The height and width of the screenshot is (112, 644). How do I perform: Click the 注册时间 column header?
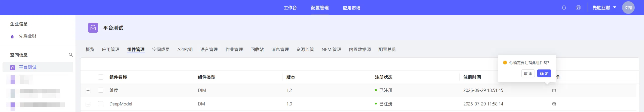click(x=472, y=77)
